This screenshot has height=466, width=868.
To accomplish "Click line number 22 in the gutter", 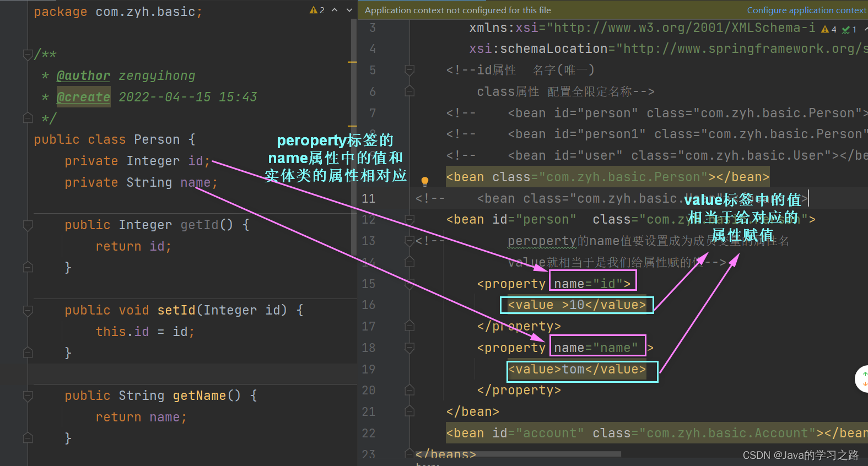I will click(x=369, y=433).
